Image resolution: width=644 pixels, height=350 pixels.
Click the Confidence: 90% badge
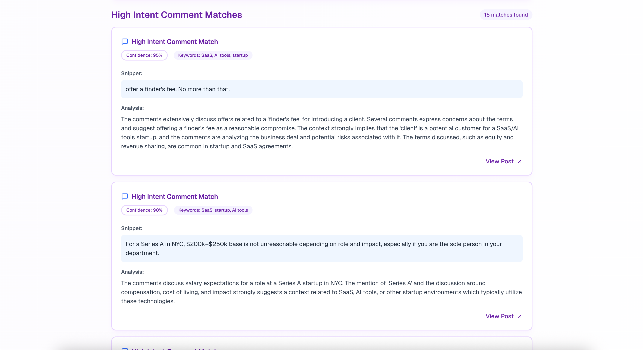144,210
